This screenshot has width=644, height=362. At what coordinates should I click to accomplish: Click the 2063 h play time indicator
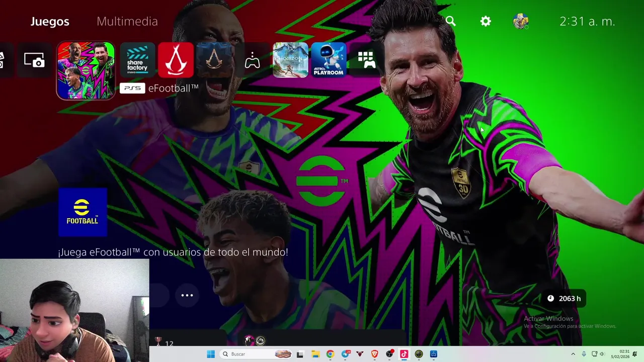click(564, 299)
